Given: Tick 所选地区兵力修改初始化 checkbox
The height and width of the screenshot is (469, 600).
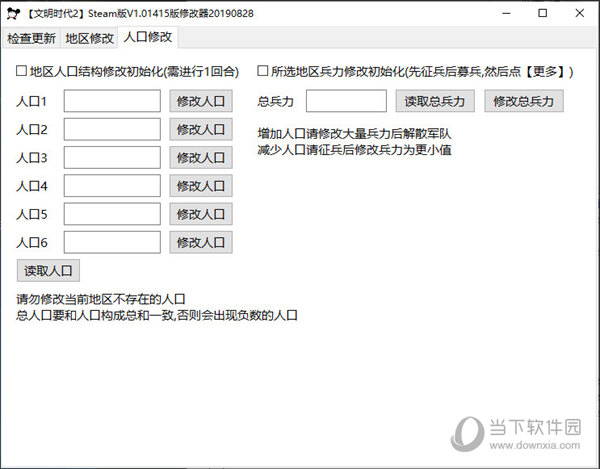Looking at the screenshot, I should click(262, 71).
